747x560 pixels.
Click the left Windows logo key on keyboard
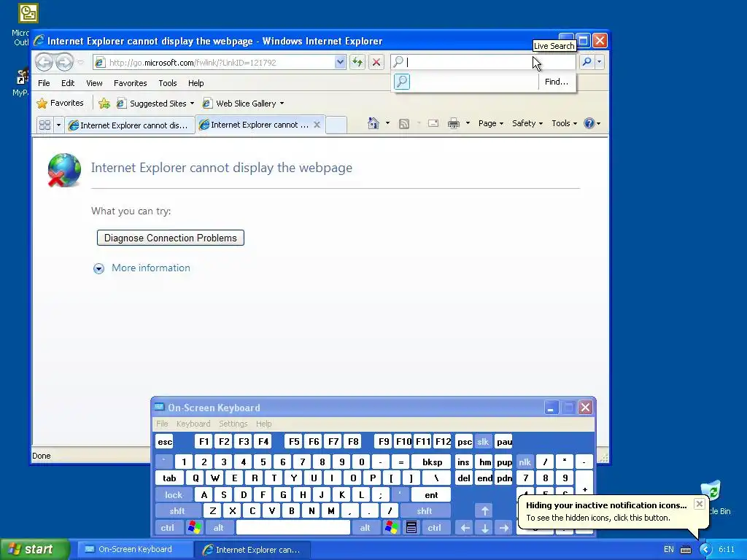[194, 528]
